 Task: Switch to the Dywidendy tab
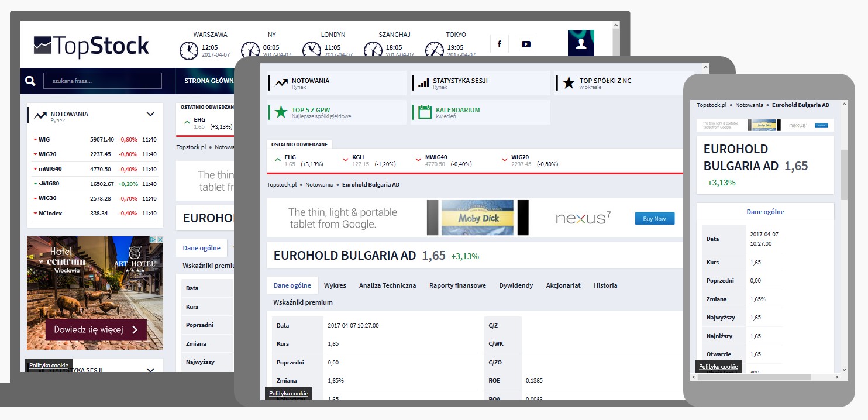pyautogui.click(x=516, y=285)
